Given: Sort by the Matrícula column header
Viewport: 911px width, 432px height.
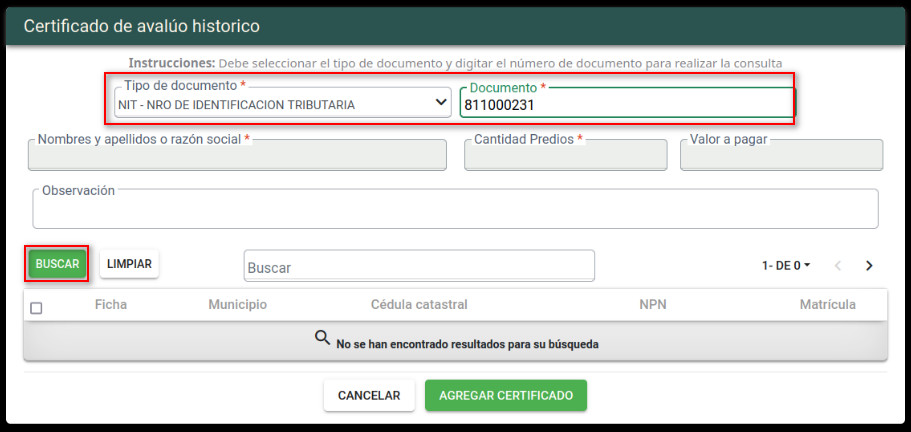Looking at the screenshot, I should 827,304.
